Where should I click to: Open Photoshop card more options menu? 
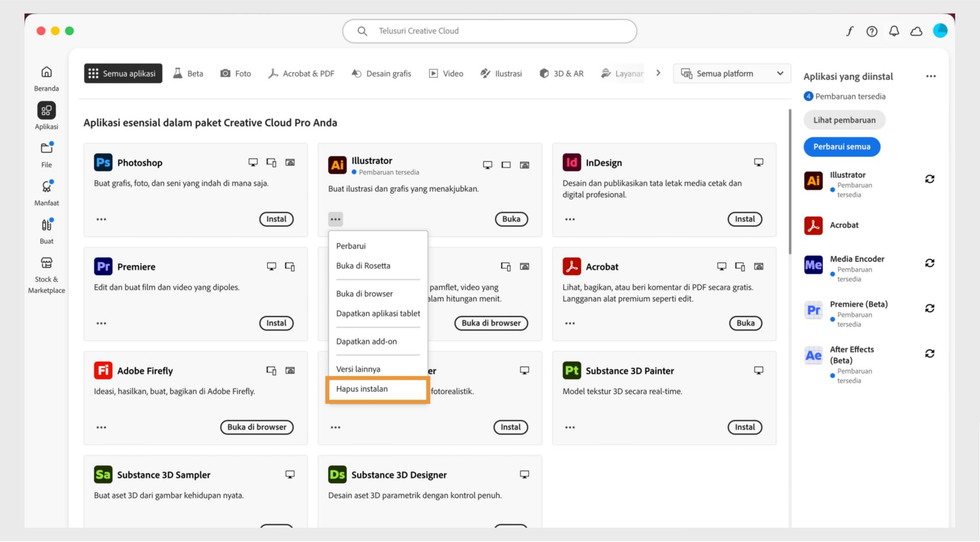pos(102,219)
